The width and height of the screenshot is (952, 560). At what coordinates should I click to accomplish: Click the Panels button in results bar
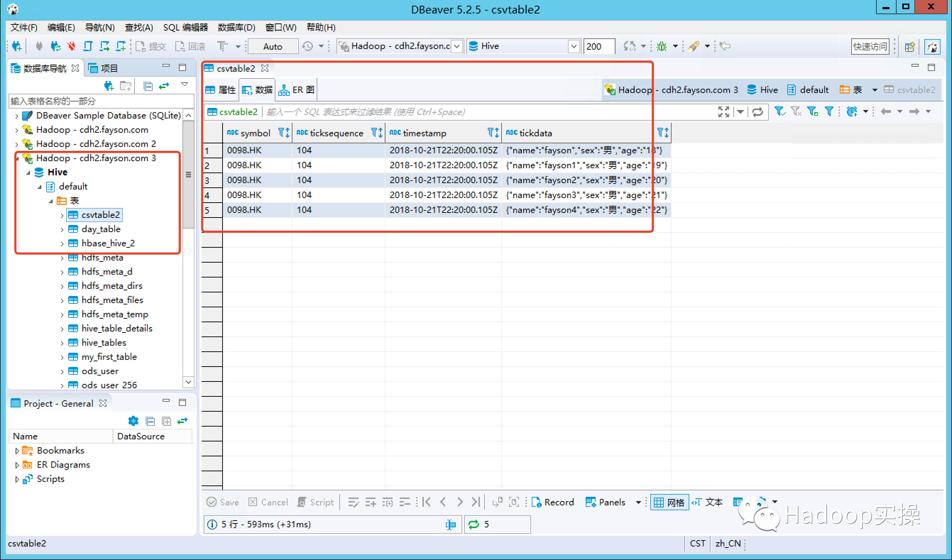tap(610, 501)
